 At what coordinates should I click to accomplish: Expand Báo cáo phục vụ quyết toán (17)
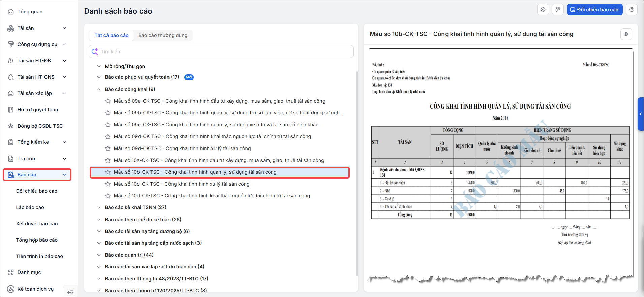point(99,77)
